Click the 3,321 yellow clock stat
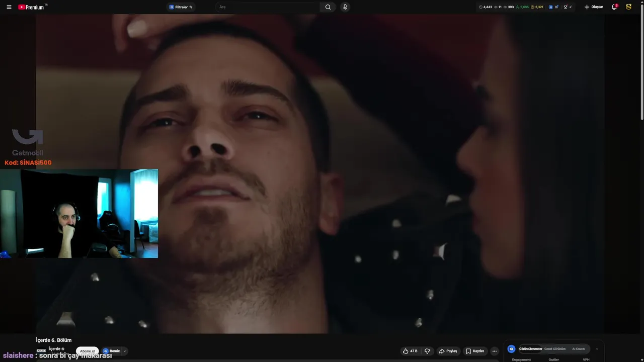The width and height of the screenshot is (644, 362). click(x=537, y=7)
